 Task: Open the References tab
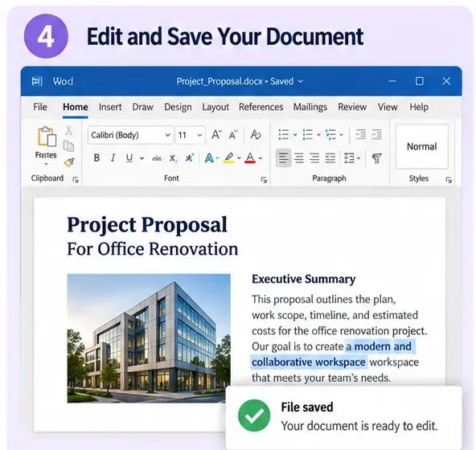[261, 107]
